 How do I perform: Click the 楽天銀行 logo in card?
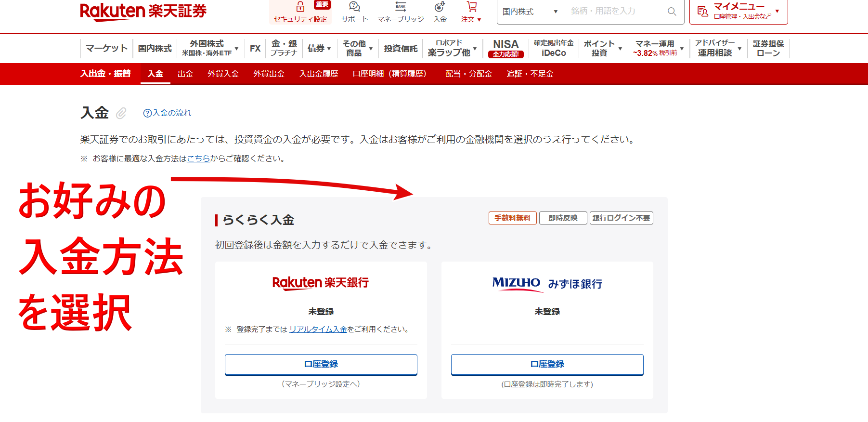321,283
